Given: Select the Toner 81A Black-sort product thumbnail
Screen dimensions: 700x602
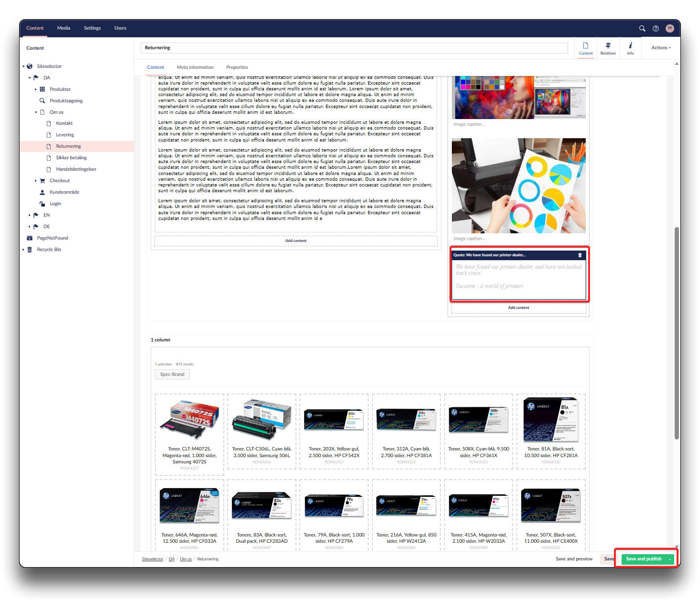Looking at the screenshot, I should (551, 420).
